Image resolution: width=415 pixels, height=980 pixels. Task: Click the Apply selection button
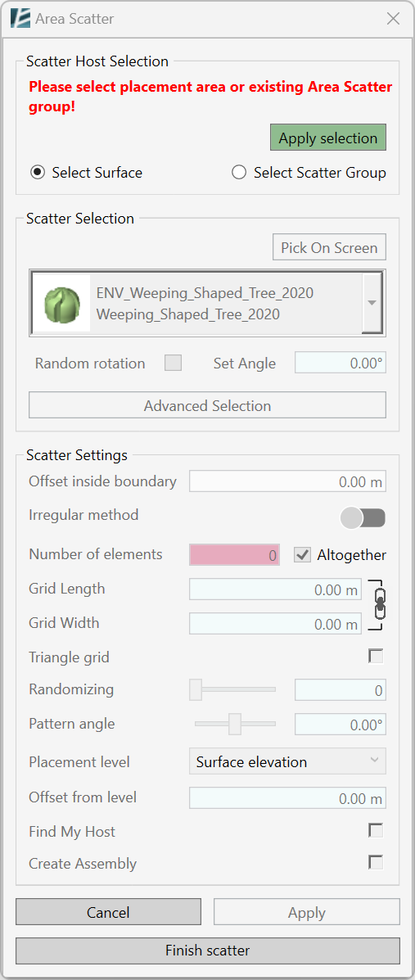pyautogui.click(x=328, y=138)
